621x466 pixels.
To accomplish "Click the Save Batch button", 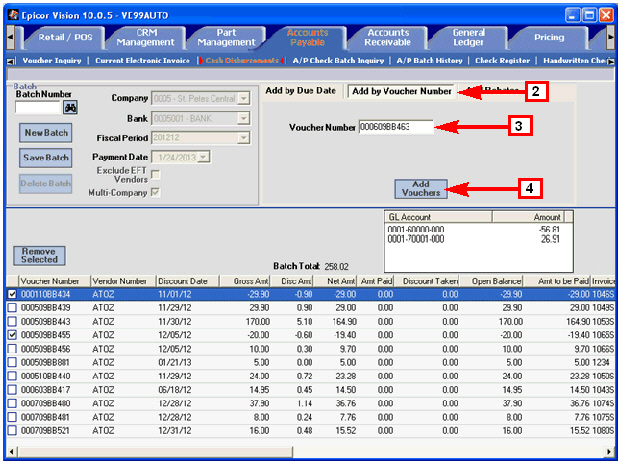I will 46,158.
